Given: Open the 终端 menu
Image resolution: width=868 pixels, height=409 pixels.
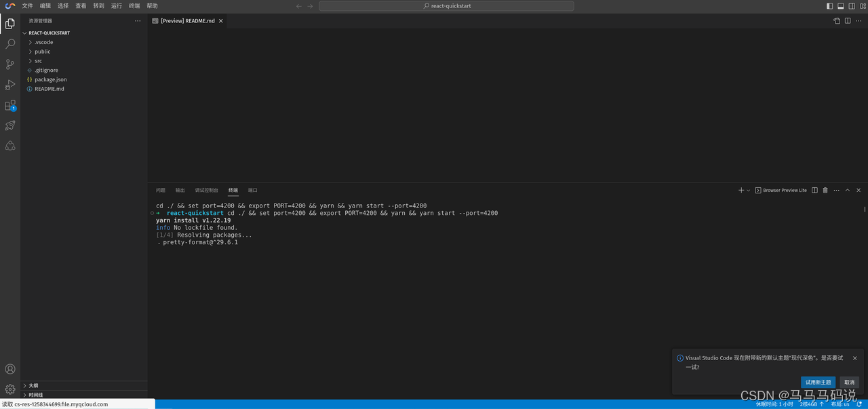Looking at the screenshot, I should [x=134, y=6].
